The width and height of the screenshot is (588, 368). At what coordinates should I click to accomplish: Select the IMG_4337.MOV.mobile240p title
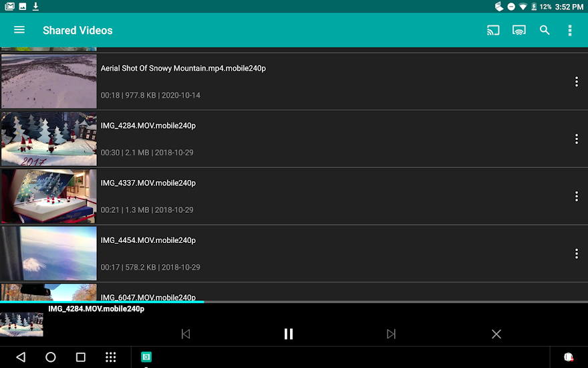coord(148,183)
